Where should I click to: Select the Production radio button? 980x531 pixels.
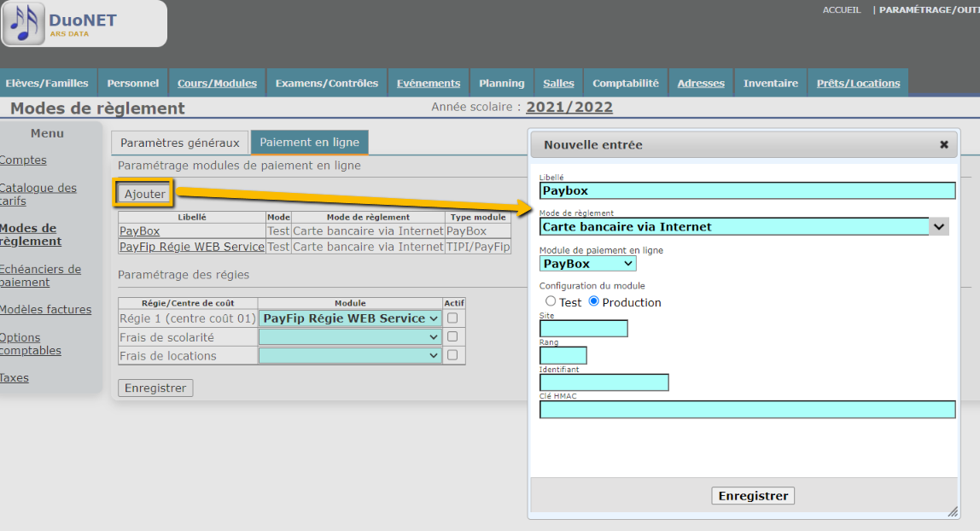pyautogui.click(x=594, y=301)
